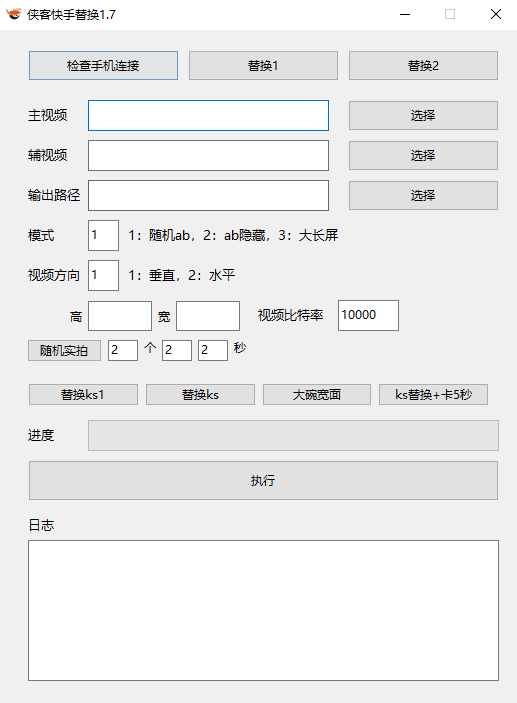
Task: Click the 替换1 button
Action: pos(263,65)
